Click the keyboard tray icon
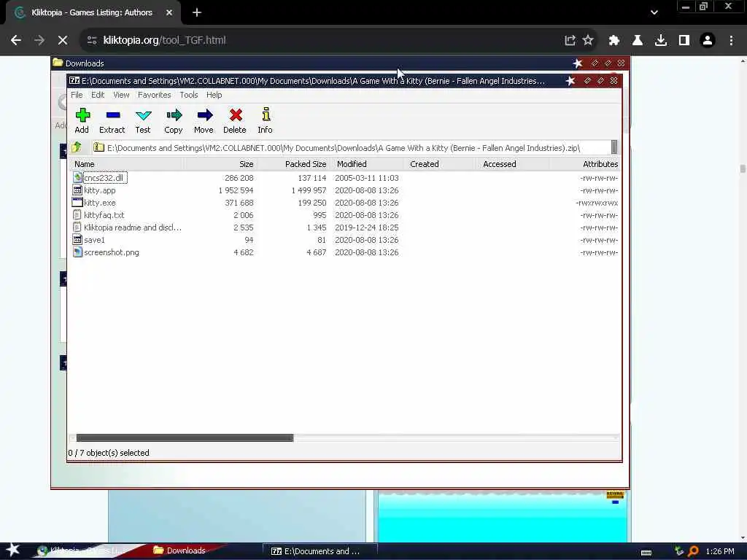747x560 pixels. pos(646,553)
